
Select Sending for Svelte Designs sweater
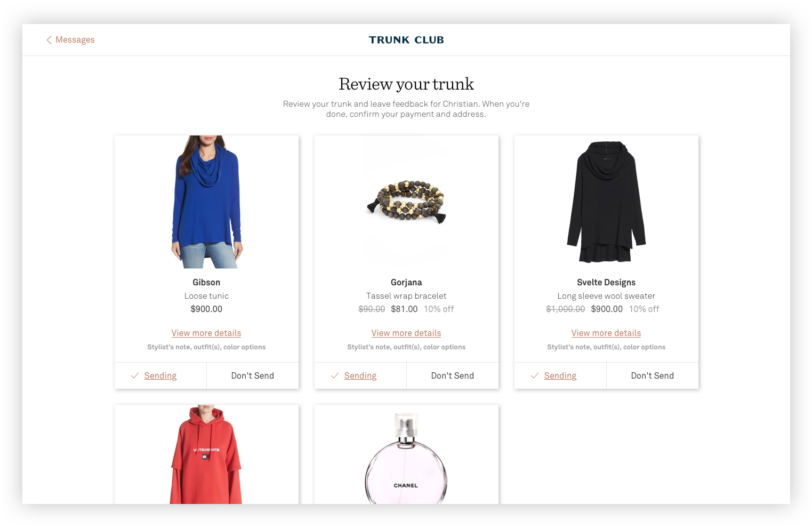coord(560,375)
